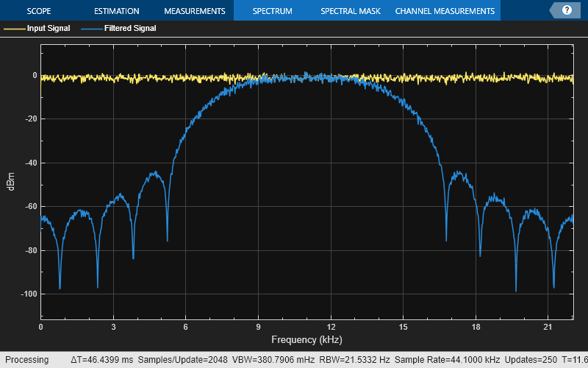Open the help question mark icon

pos(567,10)
